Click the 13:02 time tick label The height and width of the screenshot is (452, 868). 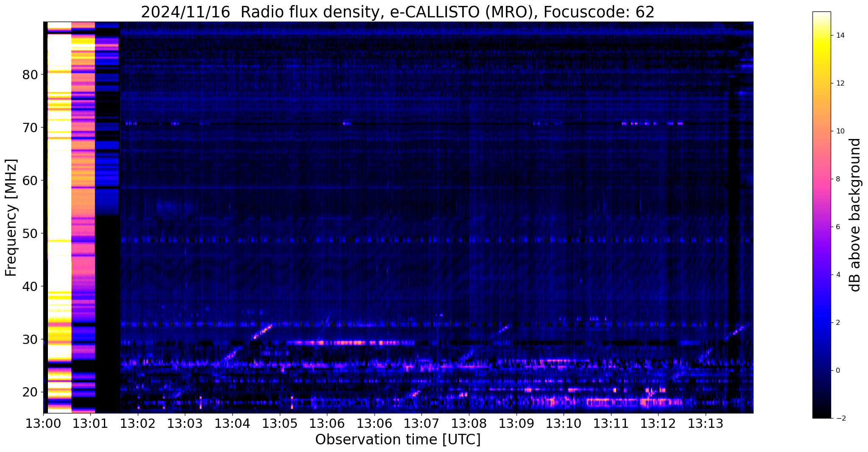[x=138, y=424]
